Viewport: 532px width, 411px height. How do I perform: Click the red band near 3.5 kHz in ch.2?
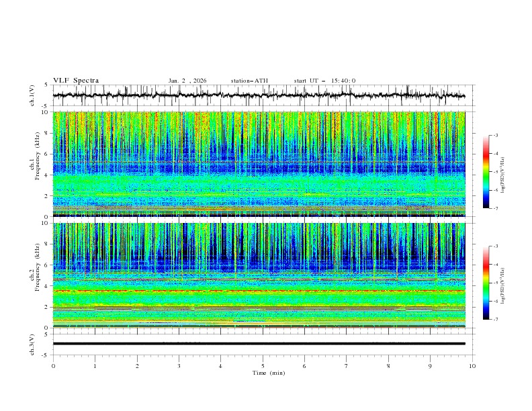coord(259,291)
